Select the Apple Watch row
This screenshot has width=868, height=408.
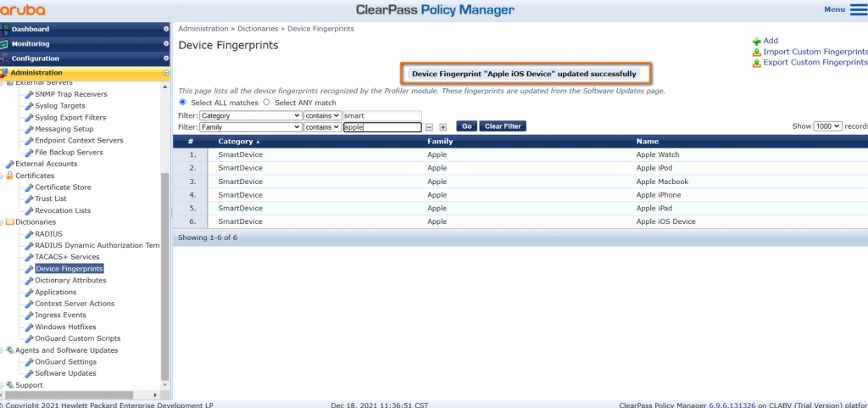click(x=520, y=155)
